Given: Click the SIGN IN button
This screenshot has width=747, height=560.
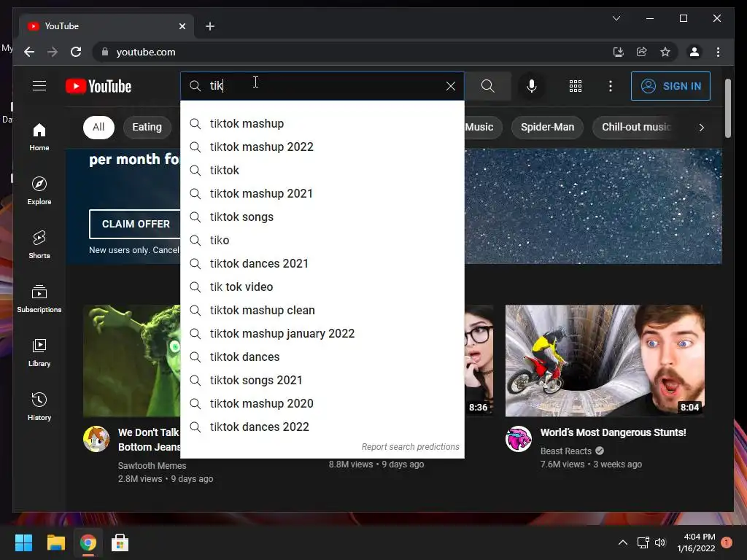Looking at the screenshot, I should coord(671,86).
